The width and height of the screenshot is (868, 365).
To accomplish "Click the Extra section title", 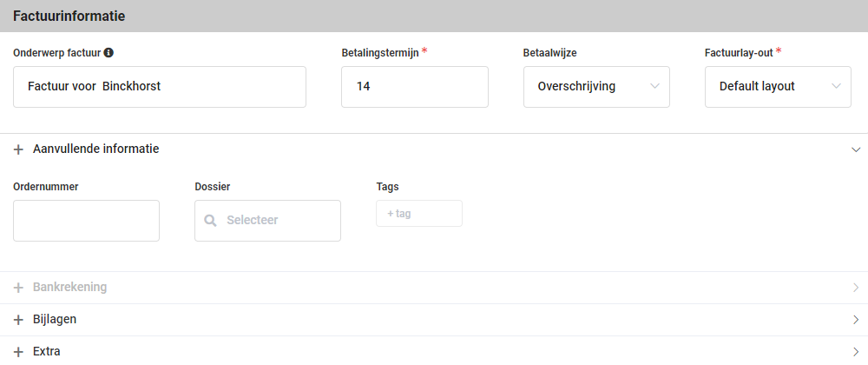I will 47,352.
